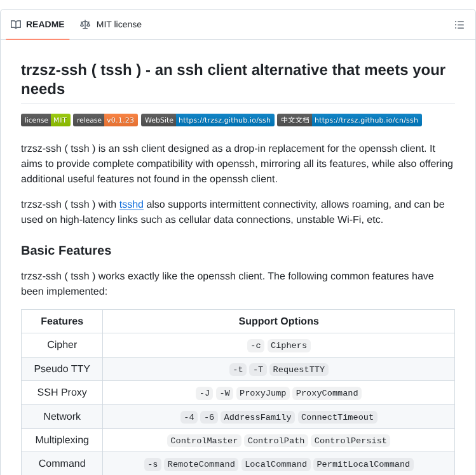Click the Ciphers option code
This screenshot has height=475, width=476.
coord(289,345)
